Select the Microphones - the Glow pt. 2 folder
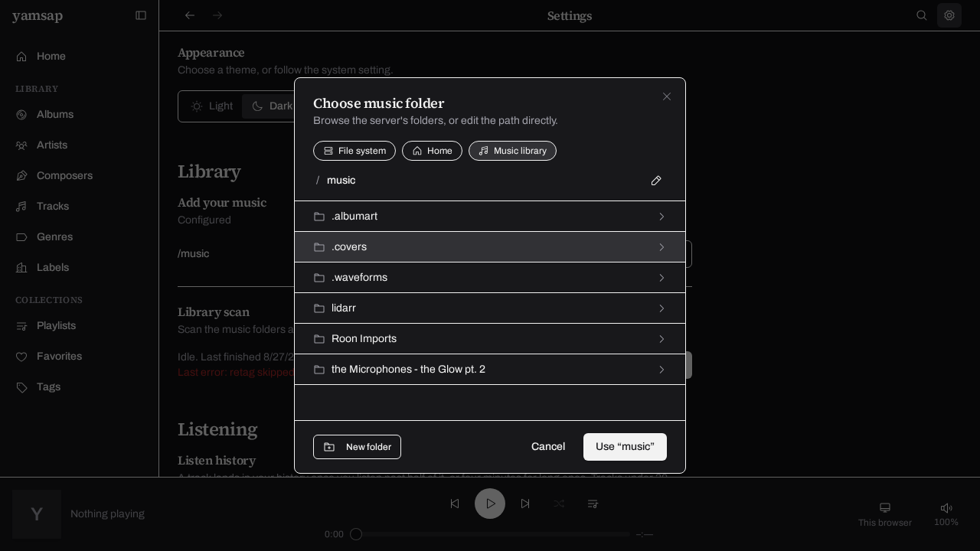This screenshot has width=980, height=551. pyautogui.click(x=490, y=370)
